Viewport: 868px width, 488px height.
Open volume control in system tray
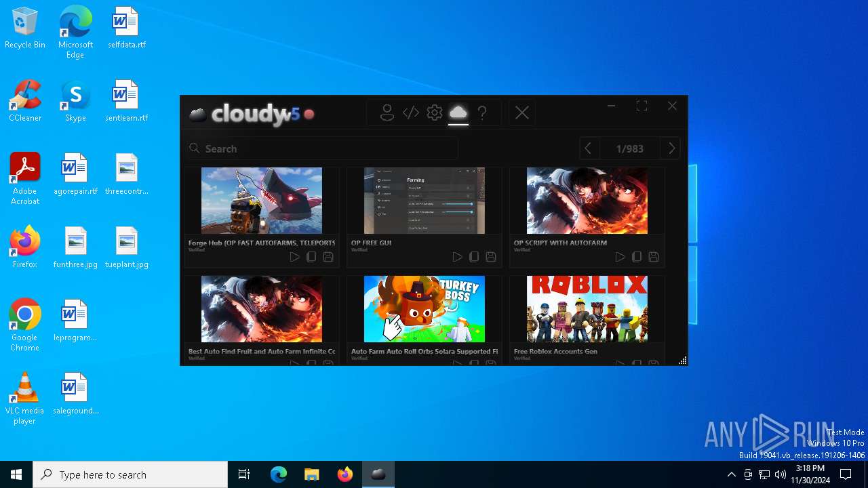click(781, 474)
